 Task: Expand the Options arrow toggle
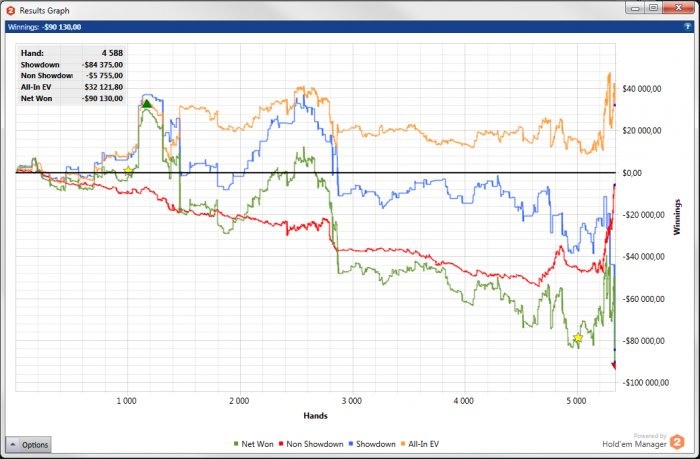(x=13, y=445)
